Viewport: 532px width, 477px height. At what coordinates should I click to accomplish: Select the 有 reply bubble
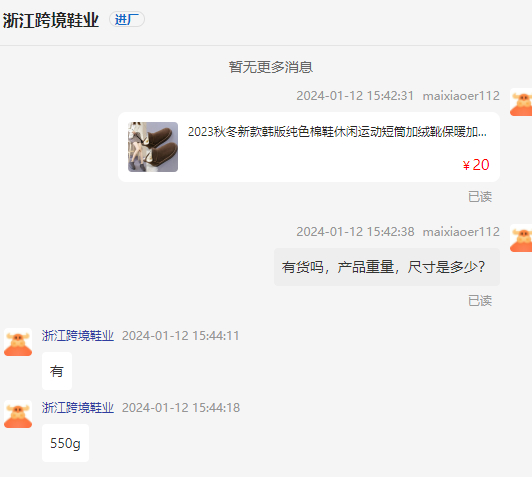57,371
